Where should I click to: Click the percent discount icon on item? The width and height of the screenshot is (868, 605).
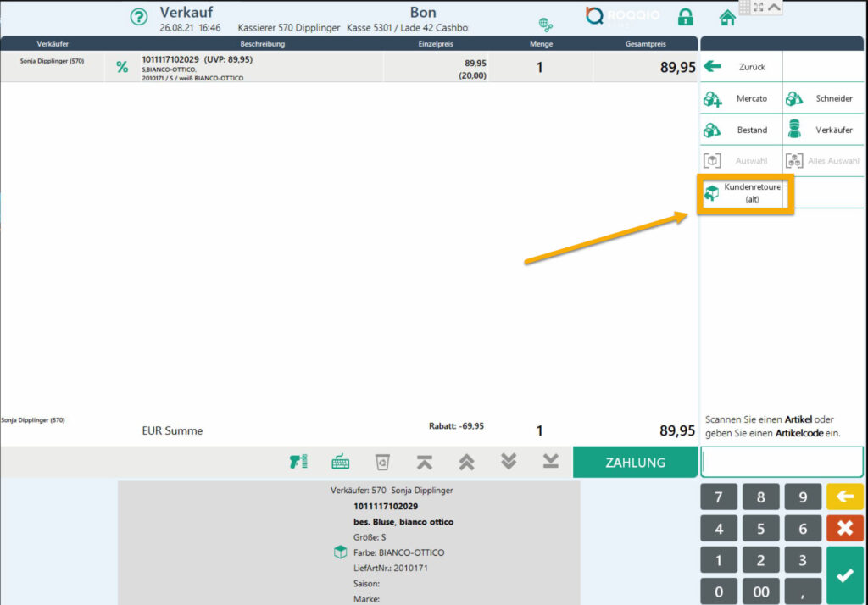pyautogui.click(x=122, y=67)
